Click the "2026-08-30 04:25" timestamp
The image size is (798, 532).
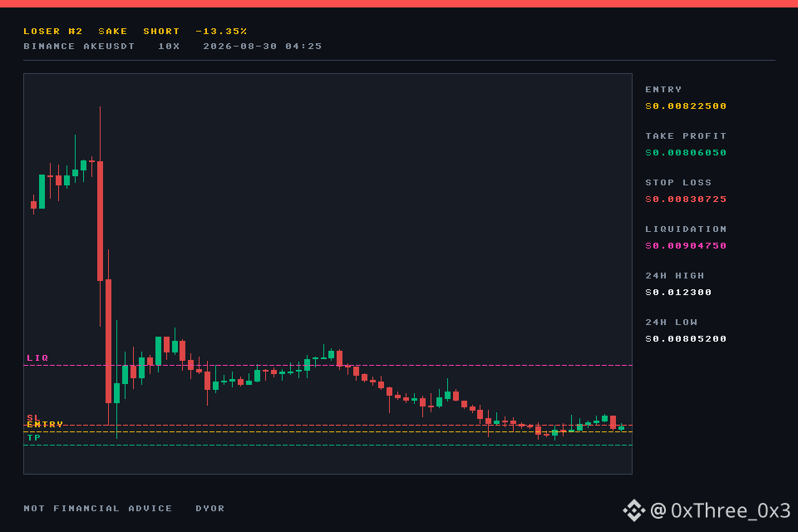tap(262, 47)
